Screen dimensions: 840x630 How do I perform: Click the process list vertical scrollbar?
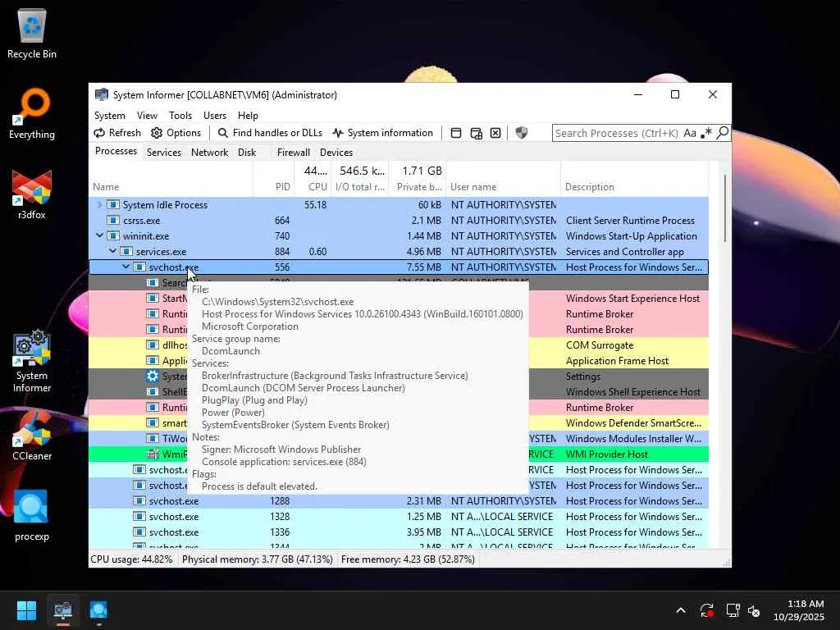coord(725,208)
